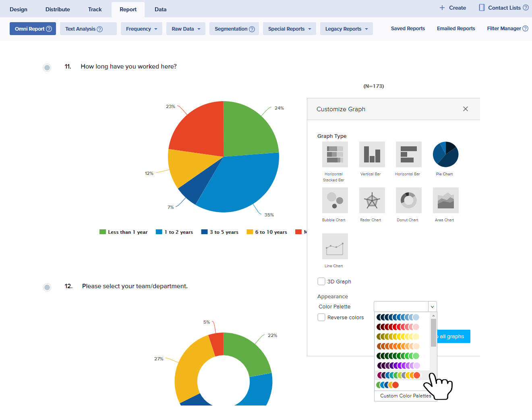Image resolution: width=532 pixels, height=420 pixels.
Task: Select the Pie Chart graph type
Action: coord(445,154)
